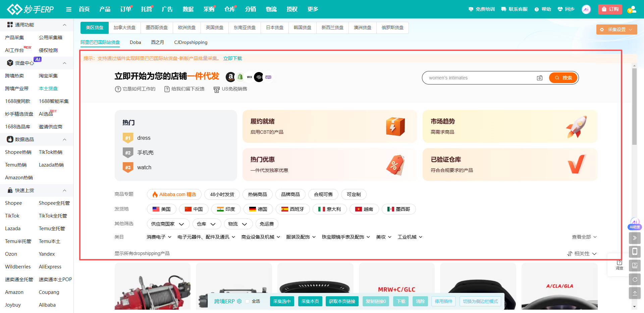
Task: Click the 同步 sync icon link
Action: (x=566, y=9)
